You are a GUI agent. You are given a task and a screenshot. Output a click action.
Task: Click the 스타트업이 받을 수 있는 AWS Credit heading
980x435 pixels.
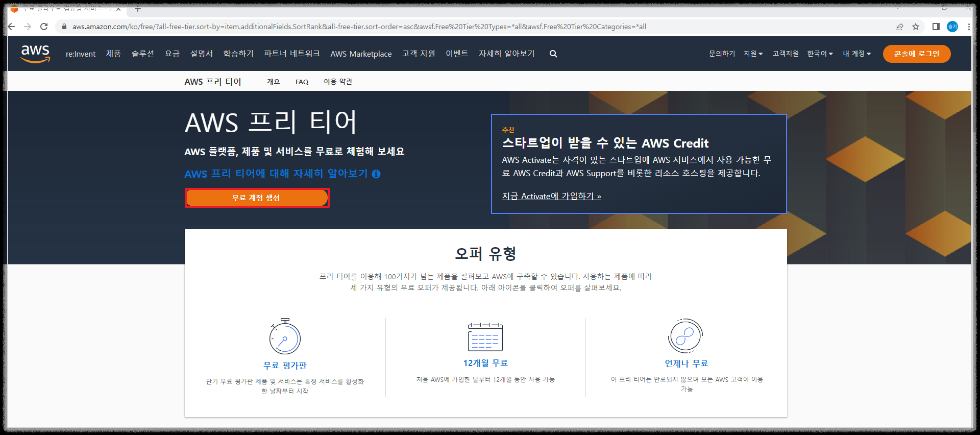click(x=605, y=143)
